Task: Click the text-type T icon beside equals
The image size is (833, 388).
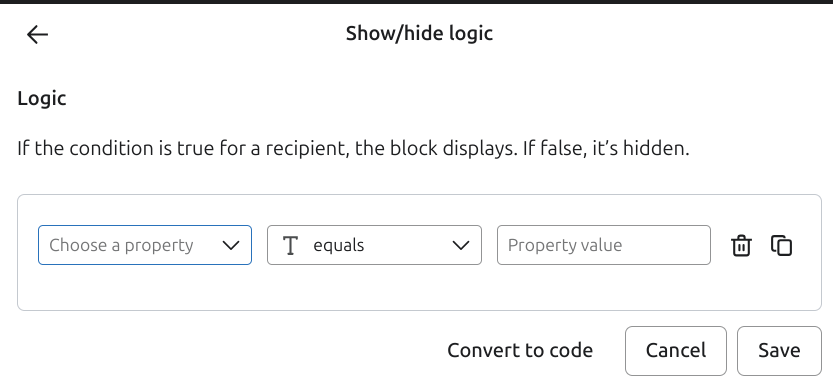Action: (290, 246)
